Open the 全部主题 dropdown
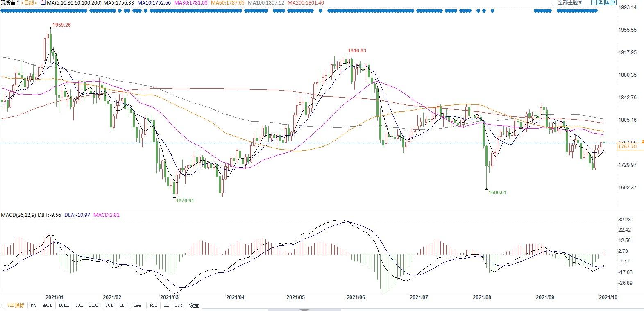Screen dimensions: 644x311 point(570,2)
